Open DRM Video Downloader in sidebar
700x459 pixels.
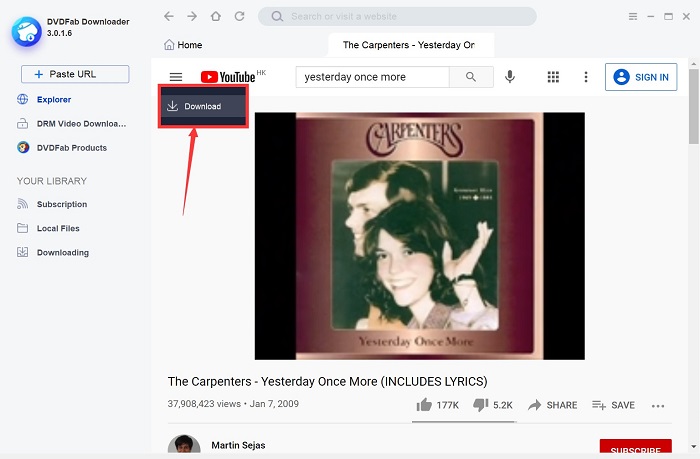click(x=71, y=124)
